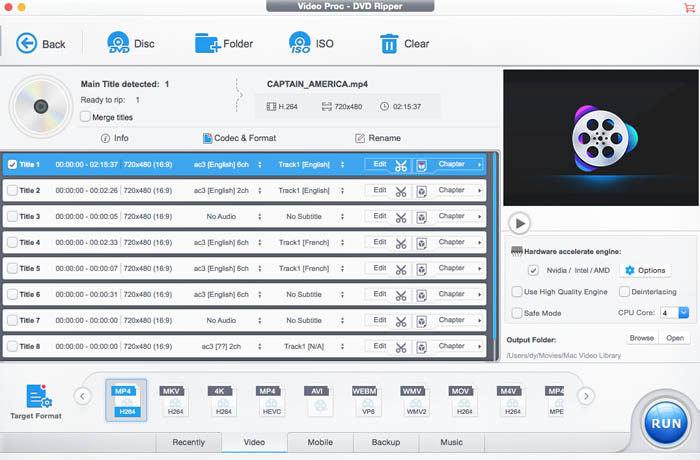Load a DVD with the Disc icon
Viewport: 700px width, 460px height.
(118, 43)
